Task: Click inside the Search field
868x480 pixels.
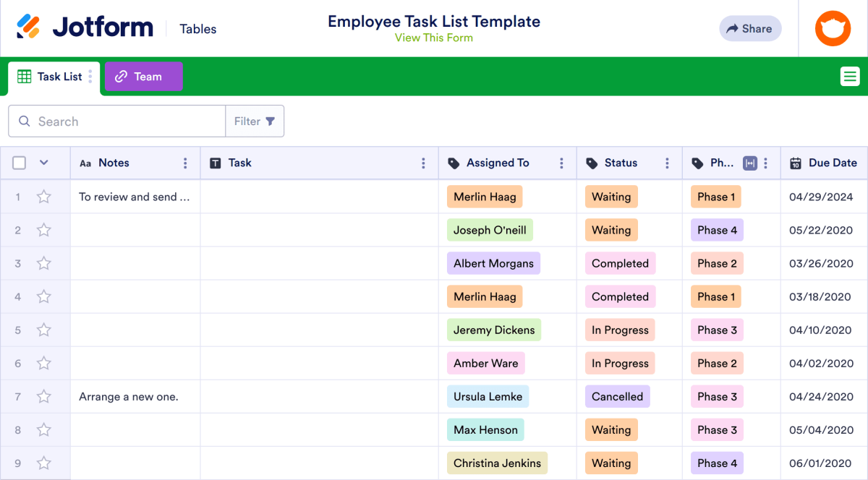Action: [116, 121]
